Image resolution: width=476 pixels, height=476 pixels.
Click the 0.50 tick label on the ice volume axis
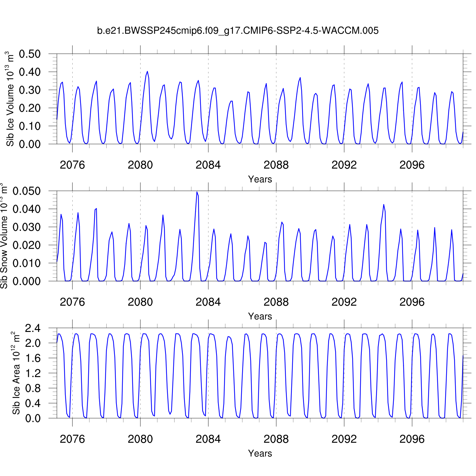pyautogui.click(x=30, y=54)
